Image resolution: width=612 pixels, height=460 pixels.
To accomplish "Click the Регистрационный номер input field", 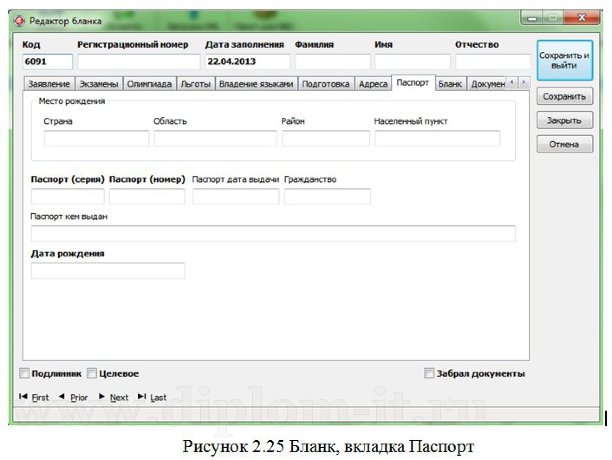I will pos(139,62).
